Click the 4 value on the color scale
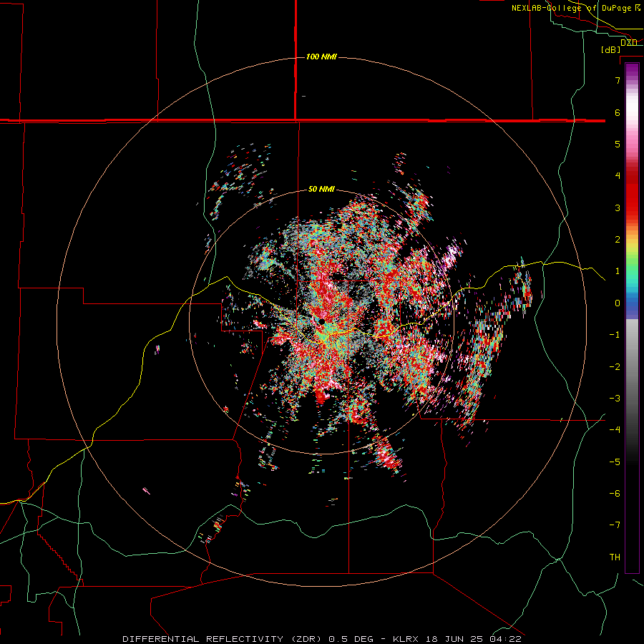Viewport: 644px width, 644px height. 618,176
